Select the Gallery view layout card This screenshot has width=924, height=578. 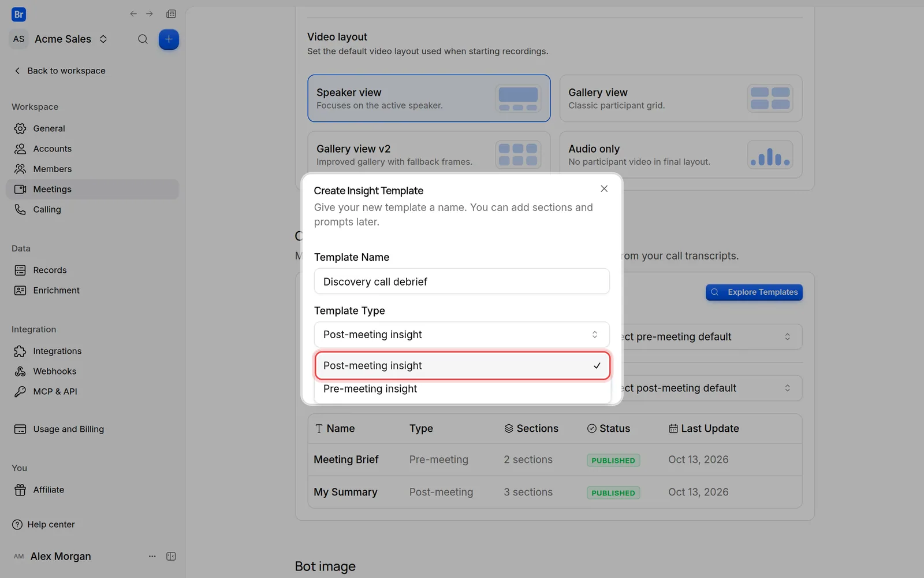[681, 98]
